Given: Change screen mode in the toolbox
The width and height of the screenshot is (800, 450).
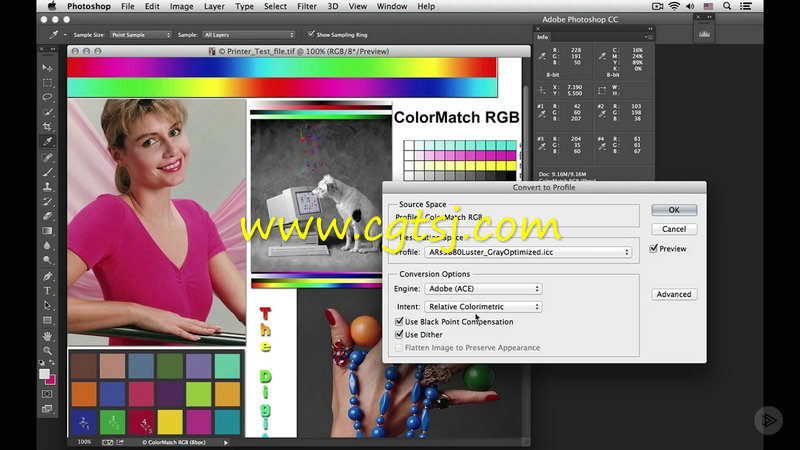Looking at the screenshot, I should pyautogui.click(x=47, y=409).
